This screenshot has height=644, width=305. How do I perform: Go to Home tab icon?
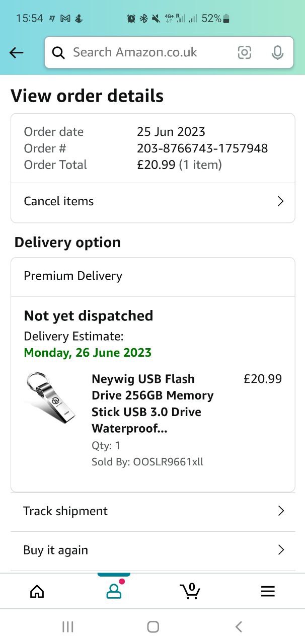(37, 591)
